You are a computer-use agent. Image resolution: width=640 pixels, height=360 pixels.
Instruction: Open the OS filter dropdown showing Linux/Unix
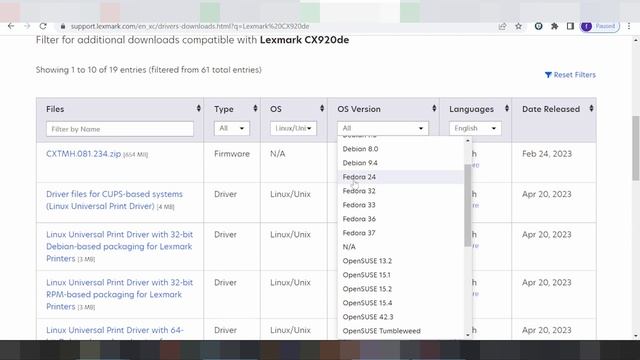[x=293, y=129]
